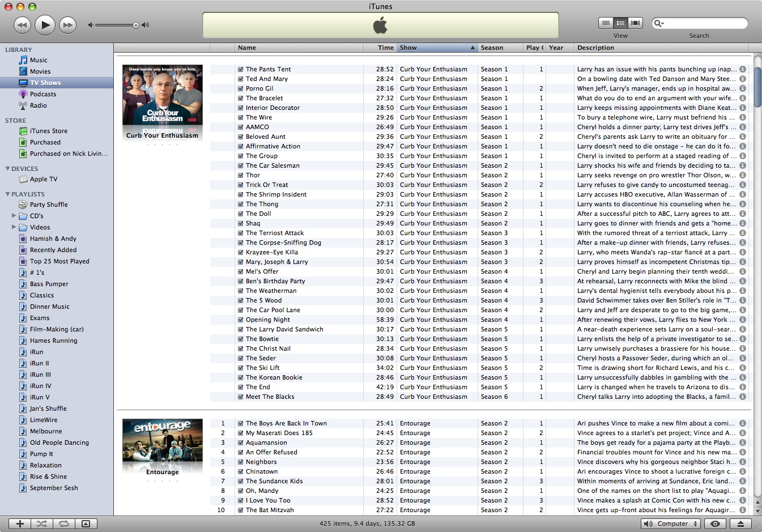The image size is (762, 532).
Task: Open the September Sesh playlist
Action: [x=54, y=488]
